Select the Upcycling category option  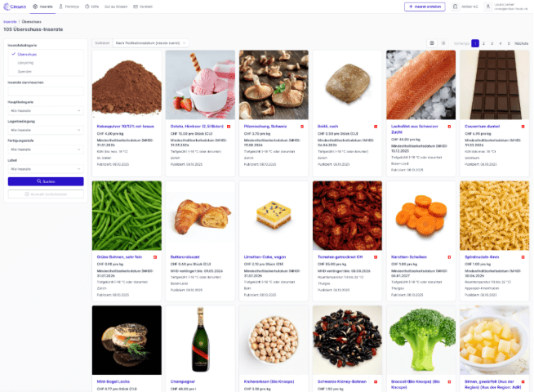[x=26, y=62]
